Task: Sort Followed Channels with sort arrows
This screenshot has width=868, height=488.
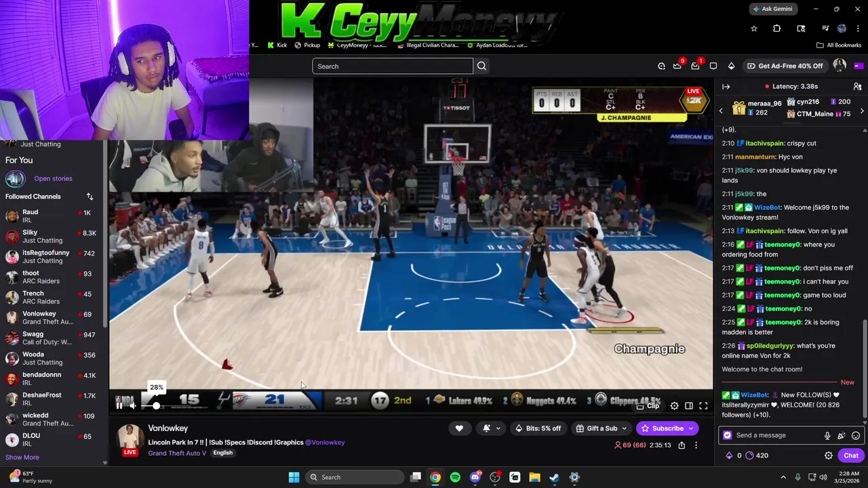Action: point(90,197)
